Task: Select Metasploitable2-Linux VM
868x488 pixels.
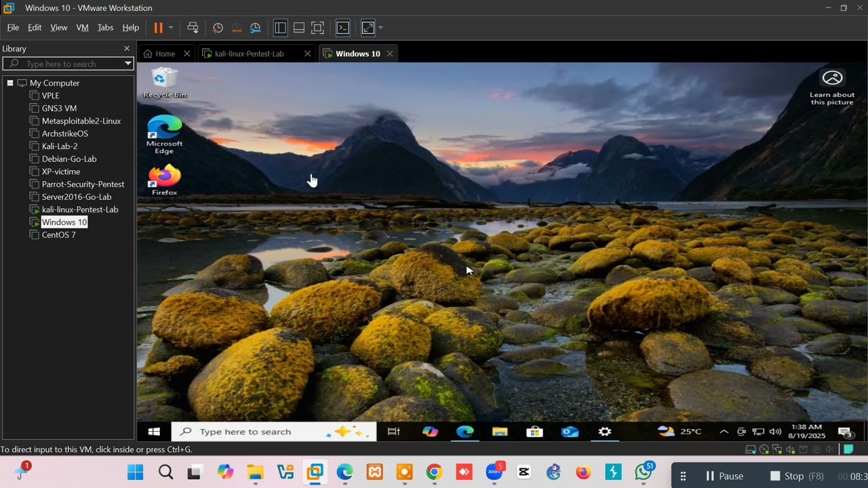Action: [81, 121]
